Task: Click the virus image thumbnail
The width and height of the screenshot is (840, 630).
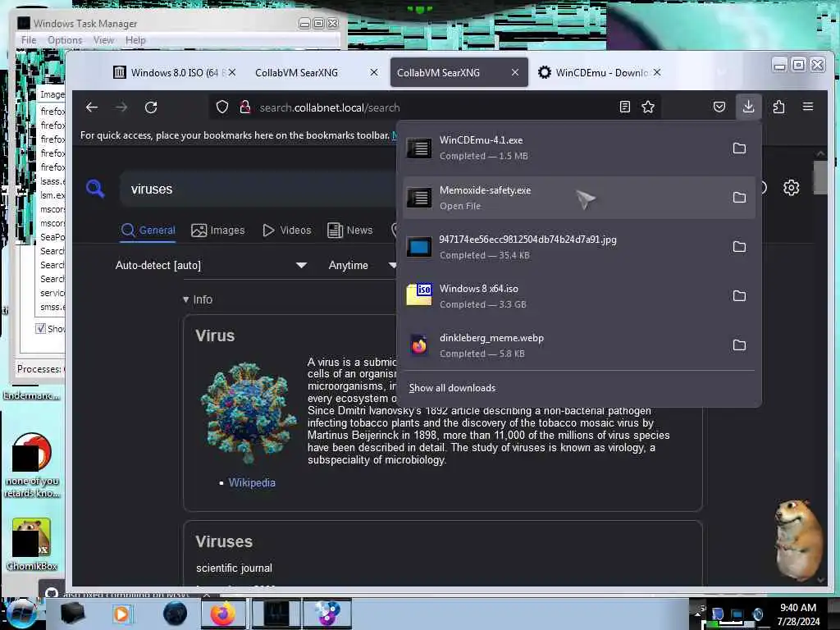Action: coord(249,413)
